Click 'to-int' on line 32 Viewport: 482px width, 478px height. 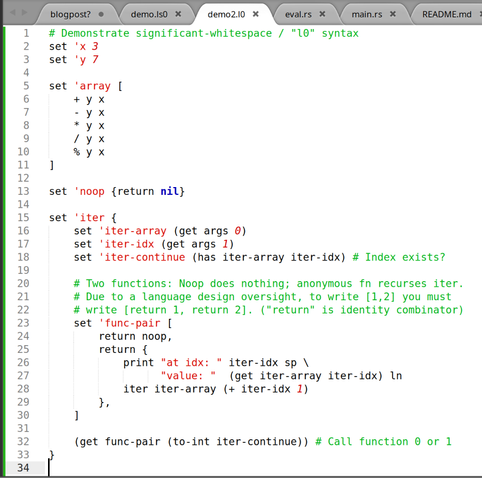(x=192, y=442)
